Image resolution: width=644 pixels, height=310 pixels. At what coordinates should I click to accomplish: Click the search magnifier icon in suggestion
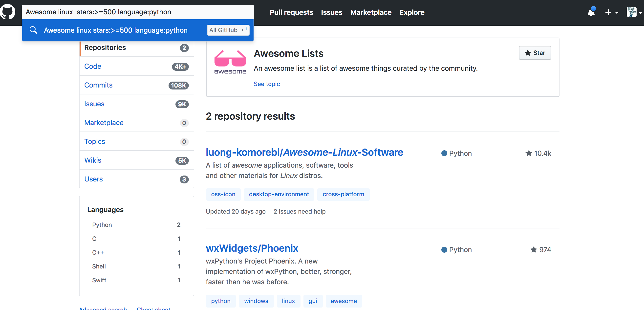33,30
